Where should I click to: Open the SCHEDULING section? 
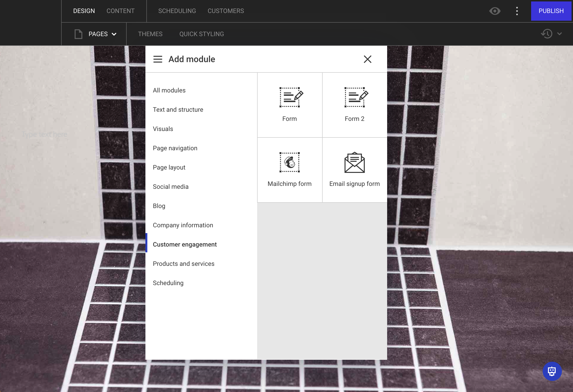177,11
